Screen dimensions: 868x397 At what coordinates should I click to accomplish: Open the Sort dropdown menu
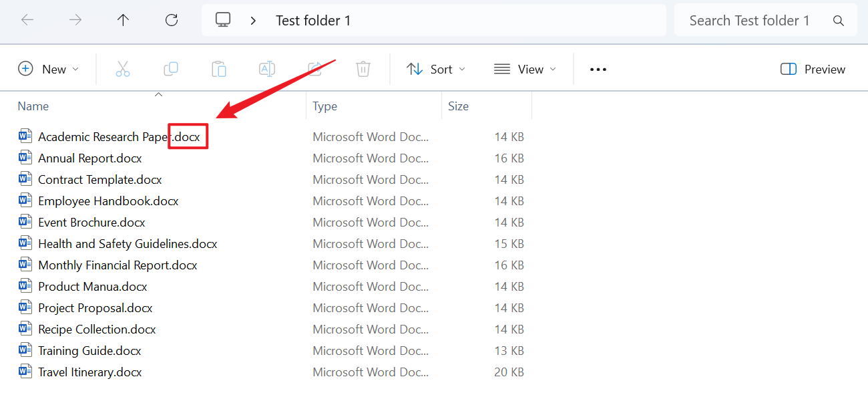click(436, 69)
